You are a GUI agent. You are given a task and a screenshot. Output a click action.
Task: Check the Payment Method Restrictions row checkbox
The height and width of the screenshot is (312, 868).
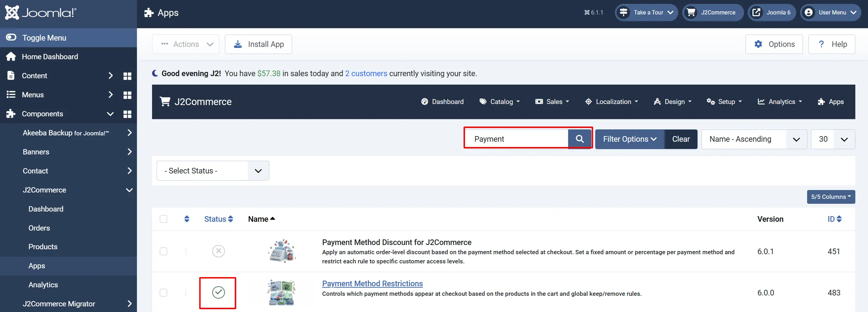[x=163, y=293]
